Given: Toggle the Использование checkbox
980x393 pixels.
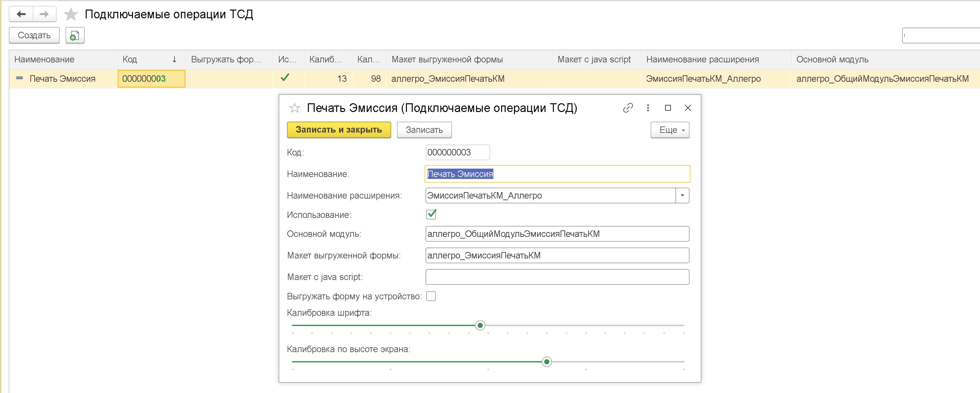Looking at the screenshot, I should (431, 215).
